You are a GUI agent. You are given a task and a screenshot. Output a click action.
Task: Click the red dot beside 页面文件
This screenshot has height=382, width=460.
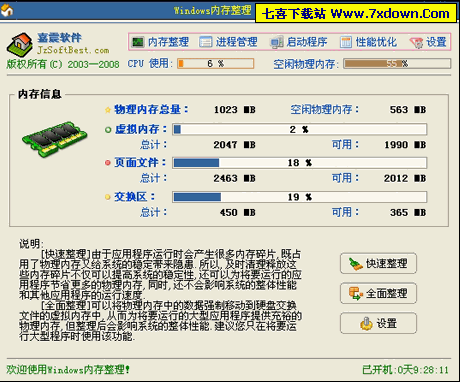pyautogui.click(x=108, y=163)
